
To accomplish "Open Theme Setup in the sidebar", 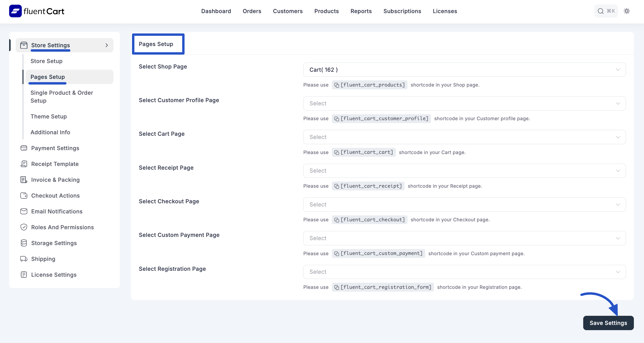I will [x=48, y=116].
